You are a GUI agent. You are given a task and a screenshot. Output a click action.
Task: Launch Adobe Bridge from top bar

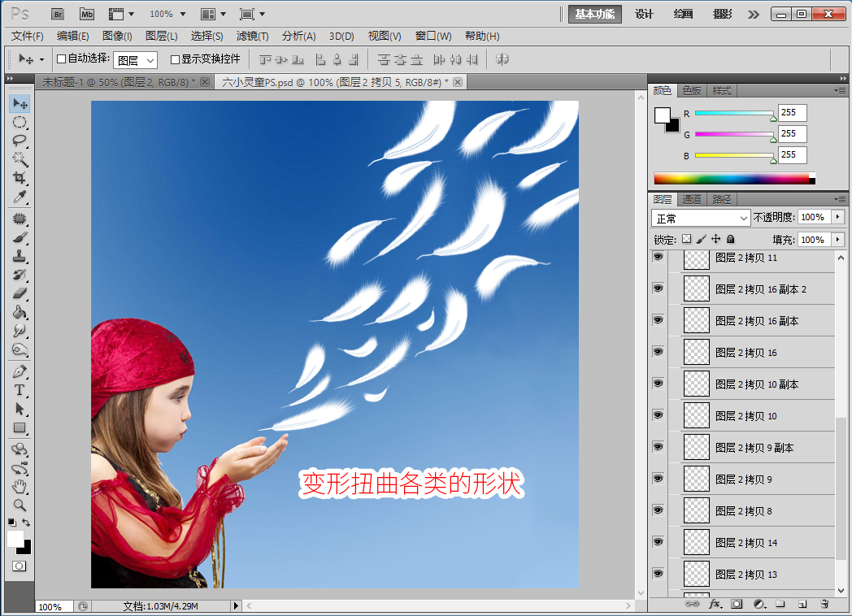(x=58, y=15)
